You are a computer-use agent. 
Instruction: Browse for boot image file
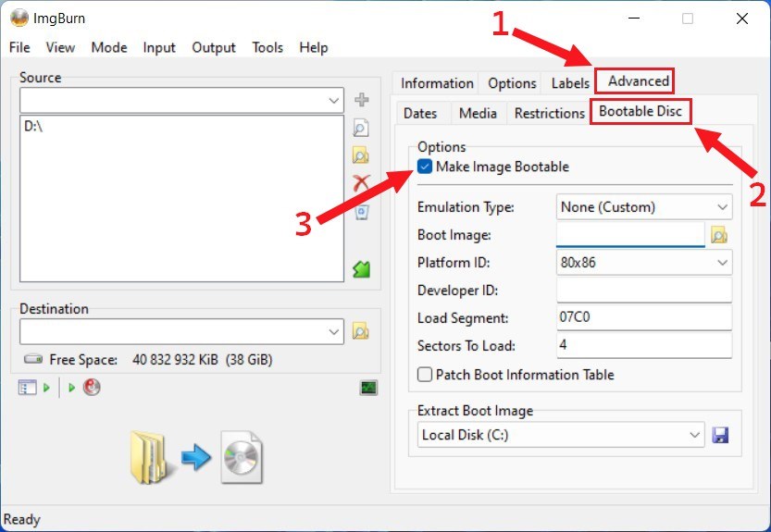click(719, 235)
